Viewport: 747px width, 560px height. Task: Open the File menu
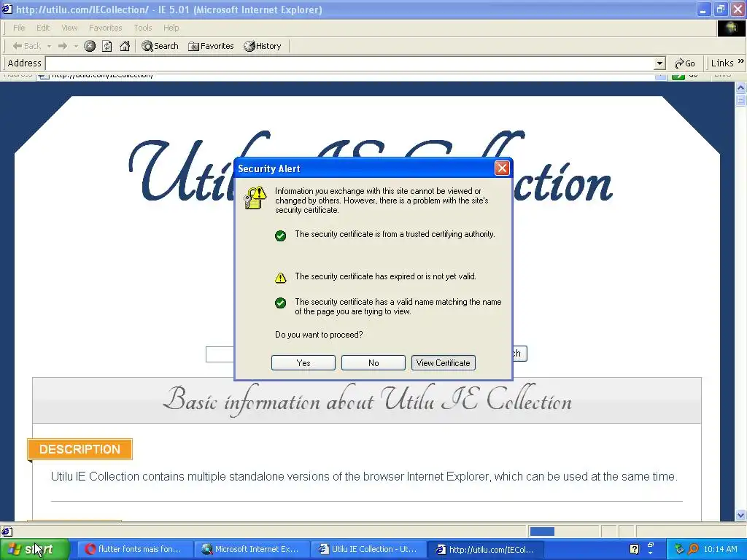19,28
